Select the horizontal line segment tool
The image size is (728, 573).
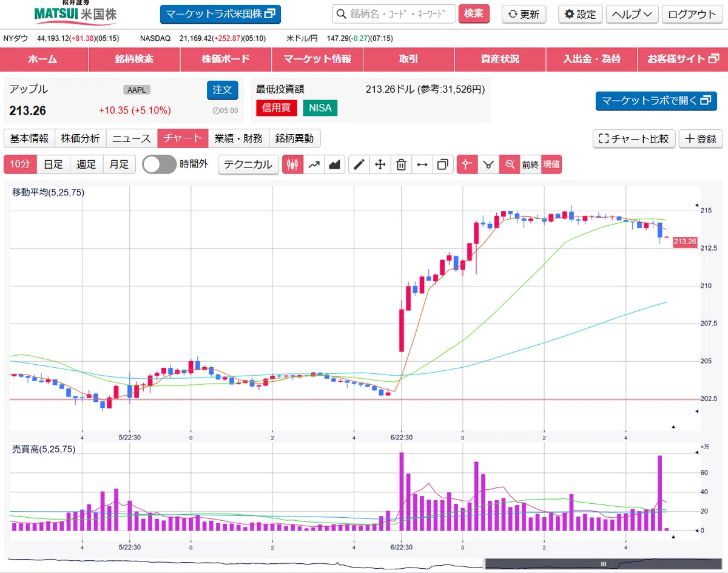pyautogui.click(x=422, y=164)
